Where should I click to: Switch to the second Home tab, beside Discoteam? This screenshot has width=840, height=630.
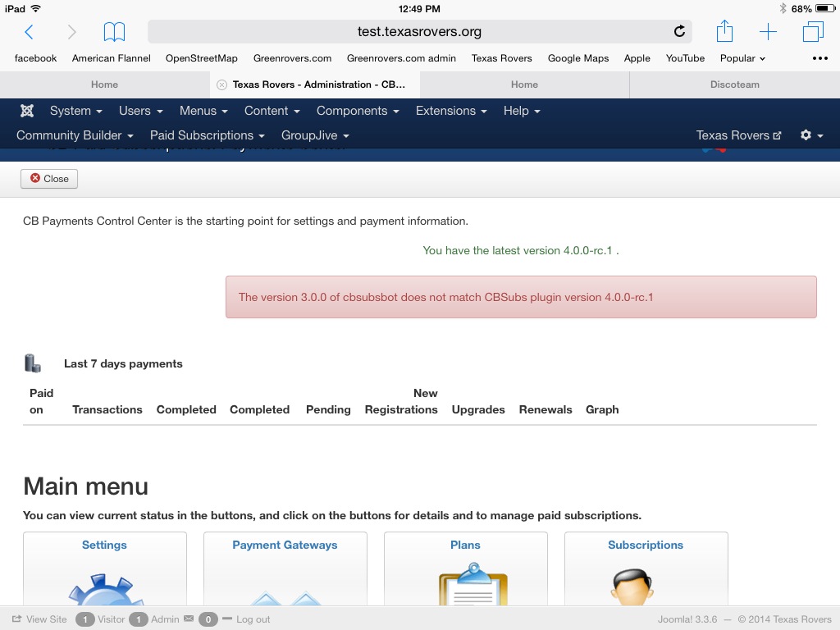524,84
